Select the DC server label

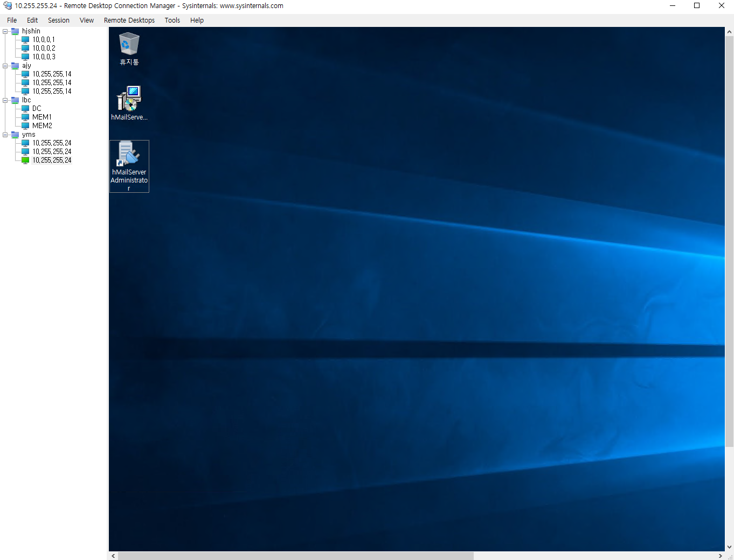click(37, 109)
